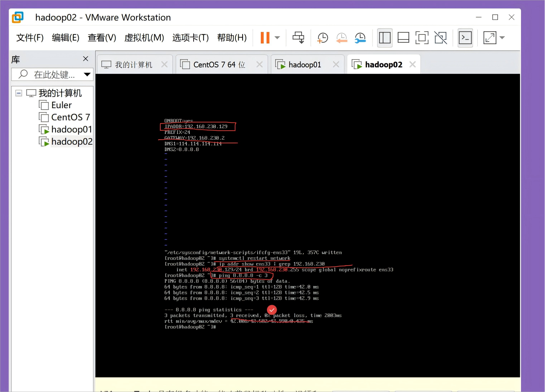Viewport: 545px width, 392px height.
Task: Close the 库 library panel
Action: coord(86,59)
